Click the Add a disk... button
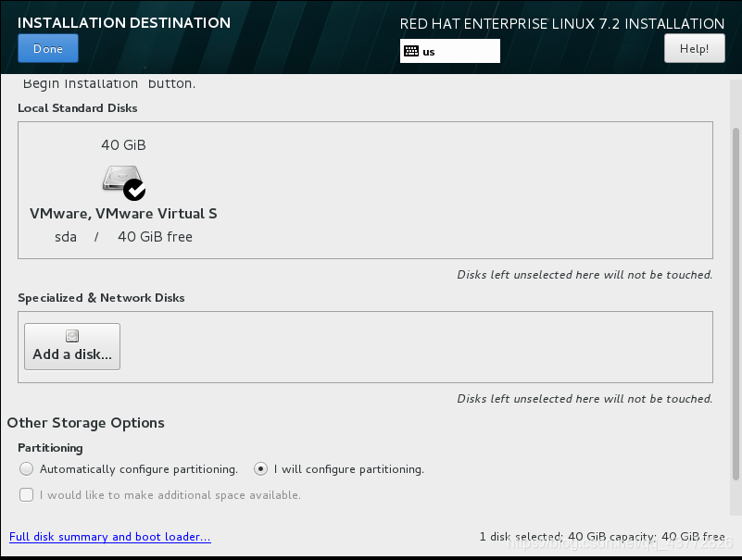Viewport: 742px width, 560px height. (x=72, y=347)
